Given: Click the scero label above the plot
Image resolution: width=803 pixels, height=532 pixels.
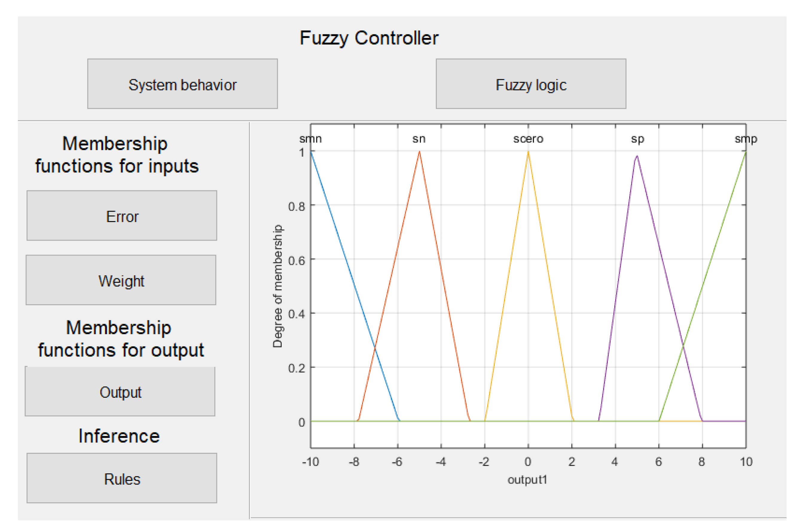Looking at the screenshot, I should click(528, 139).
